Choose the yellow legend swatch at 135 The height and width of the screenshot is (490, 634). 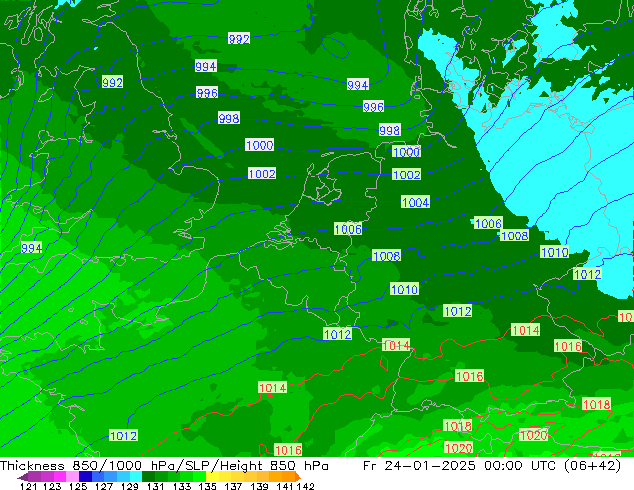212,476
